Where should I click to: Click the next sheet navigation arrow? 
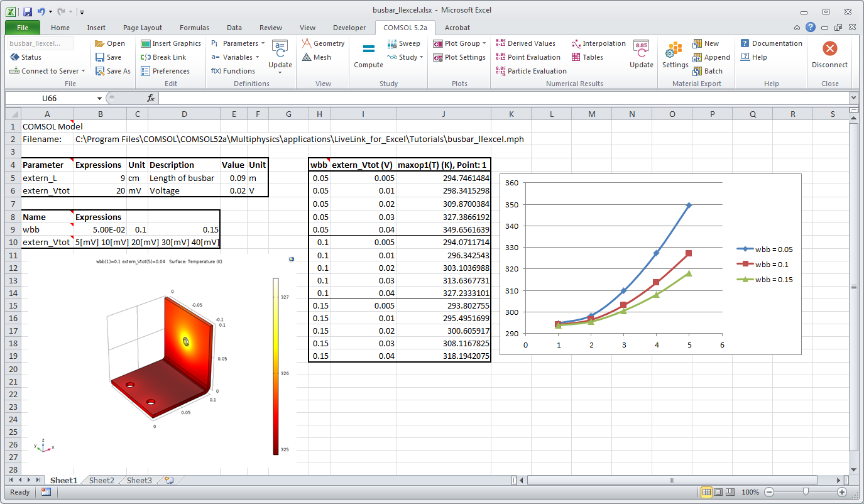coord(29,480)
